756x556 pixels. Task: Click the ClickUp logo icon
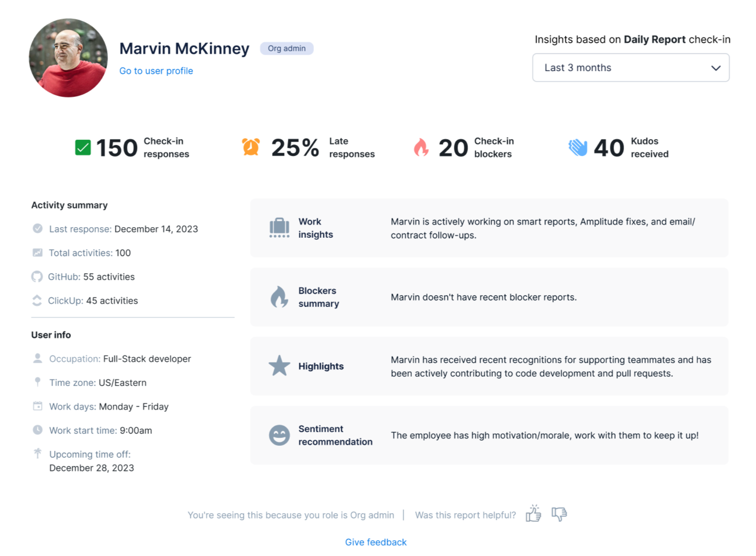(37, 300)
